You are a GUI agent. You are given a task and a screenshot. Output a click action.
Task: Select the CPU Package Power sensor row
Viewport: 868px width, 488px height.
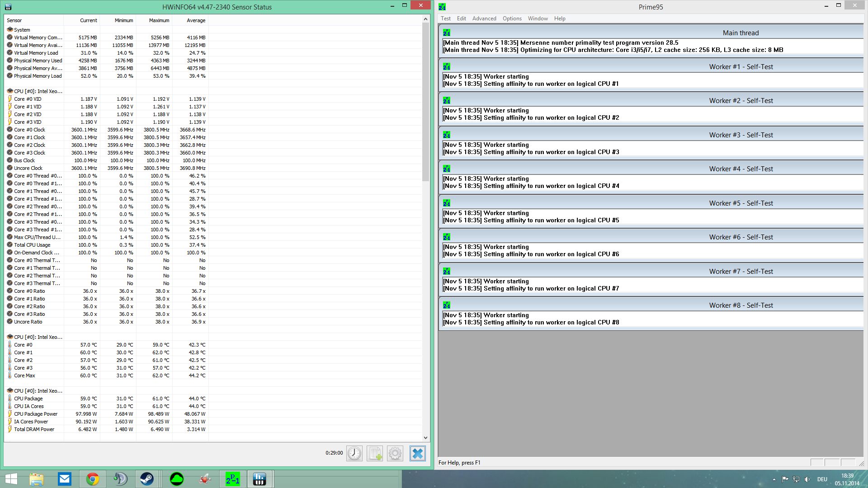tap(36, 414)
